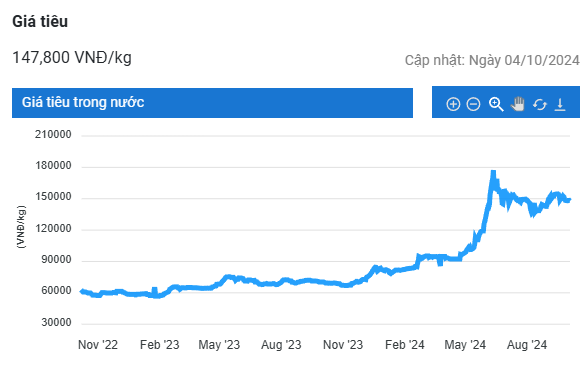This screenshot has height=366, width=587.
Task: Click the zoom in plus icon
Action: [x=453, y=104]
